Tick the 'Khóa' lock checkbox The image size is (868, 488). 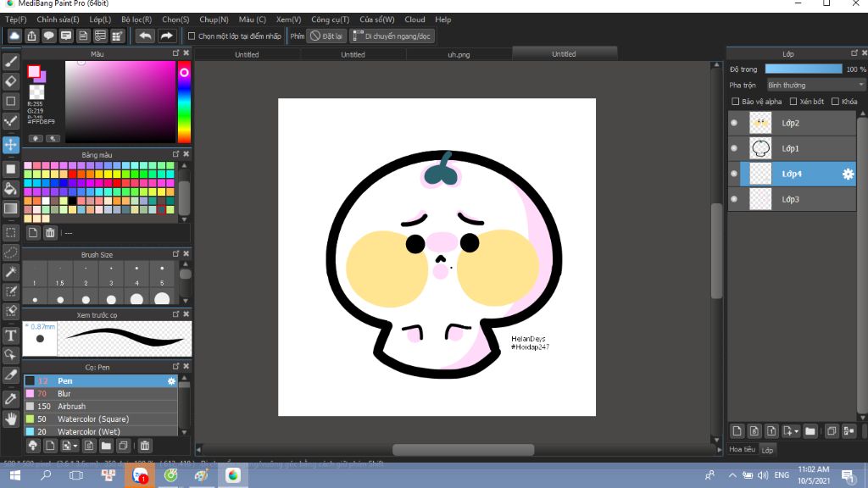tap(835, 102)
